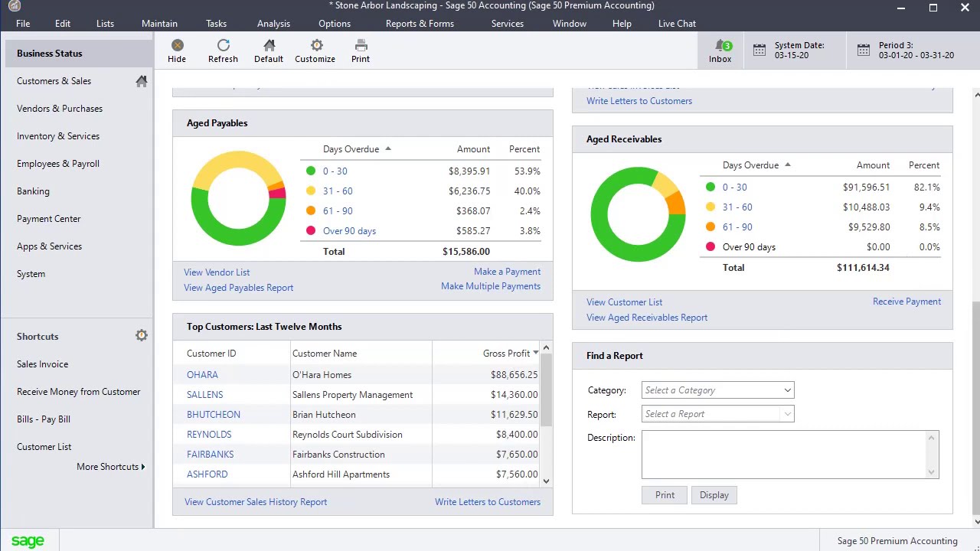This screenshot has height=551, width=980.
Task: Open View Aged Payables Report link
Action: pos(238,288)
